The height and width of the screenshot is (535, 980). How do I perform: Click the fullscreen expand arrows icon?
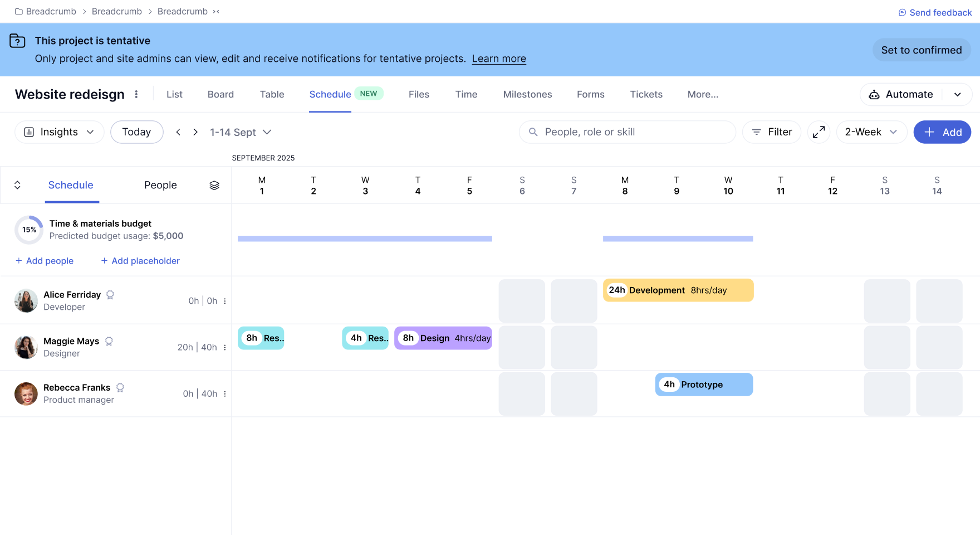(819, 132)
